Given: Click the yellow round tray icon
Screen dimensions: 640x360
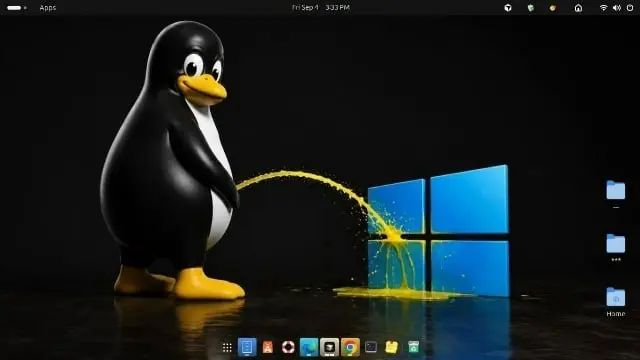Looking at the screenshot, I should coord(553,8).
